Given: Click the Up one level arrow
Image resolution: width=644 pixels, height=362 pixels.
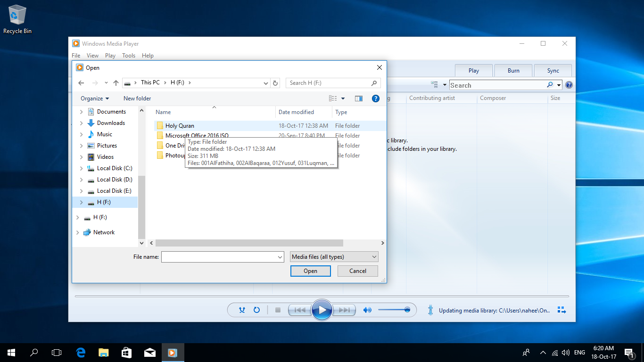Looking at the screenshot, I should 116,83.
